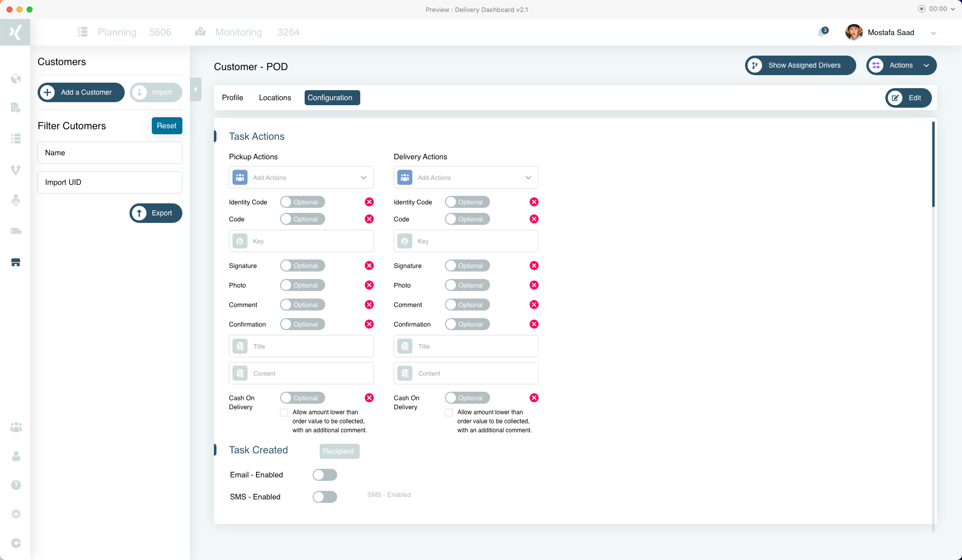Switch to the Profile tab
This screenshot has width=962, height=560.
tap(232, 98)
